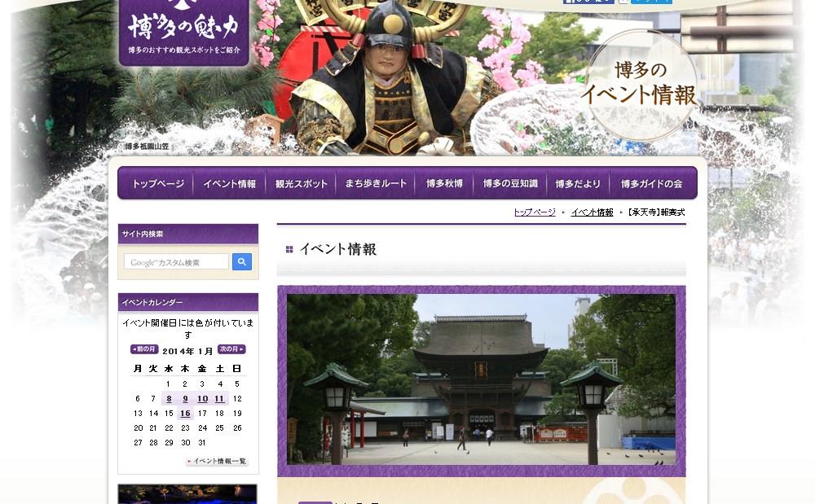Go to next month (次の月)
Viewport: 815px width, 504px height.
click(231, 350)
